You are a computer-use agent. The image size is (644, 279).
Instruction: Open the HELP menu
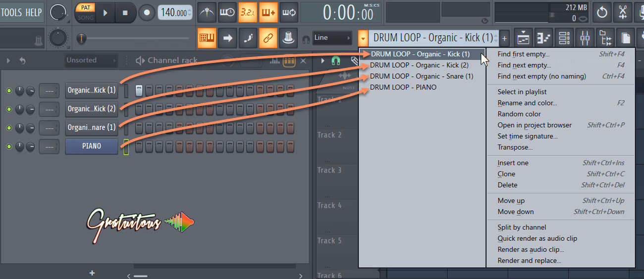[34, 12]
